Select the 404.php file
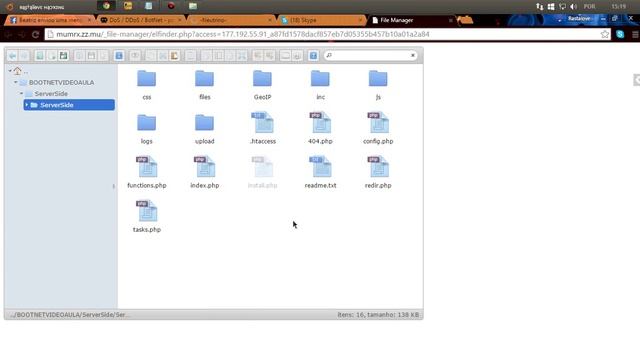The width and height of the screenshot is (640, 360). point(320,128)
